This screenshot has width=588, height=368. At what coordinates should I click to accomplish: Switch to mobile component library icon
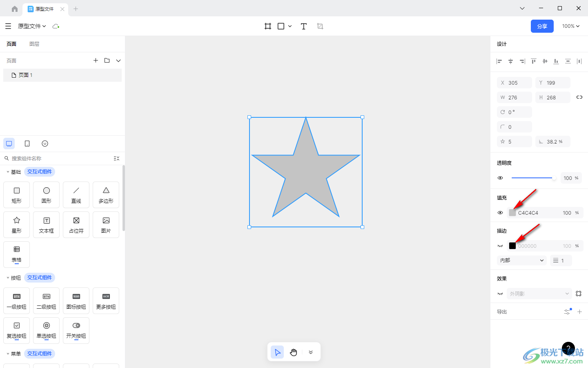point(27,144)
